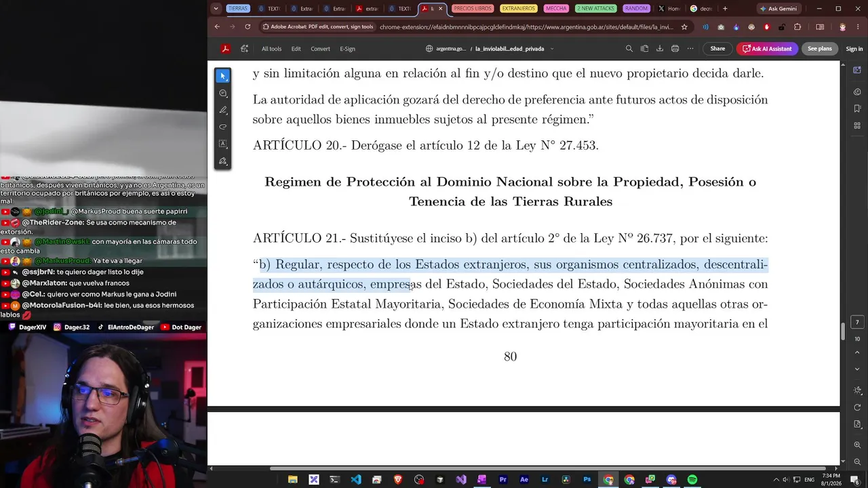Click the copy/page view icon next to search
868x488 pixels.
pyautogui.click(x=644, y=49)
